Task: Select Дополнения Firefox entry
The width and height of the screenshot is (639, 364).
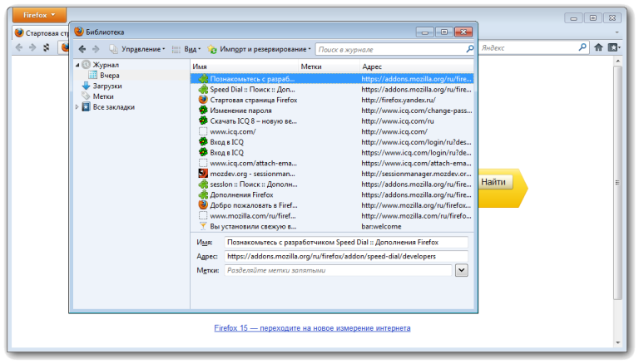Action: [x=332, y=195]
